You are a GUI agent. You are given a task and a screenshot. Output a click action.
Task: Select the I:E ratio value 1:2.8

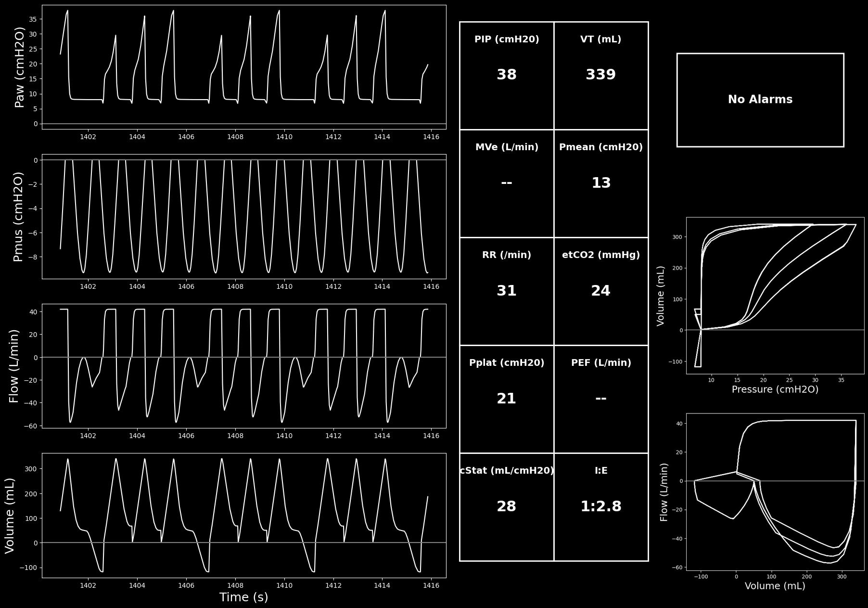tap(601, 506)
